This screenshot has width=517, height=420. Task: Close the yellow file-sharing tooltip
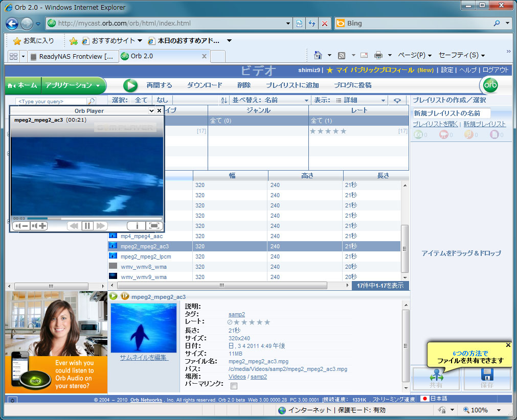(x=508, y=345)
